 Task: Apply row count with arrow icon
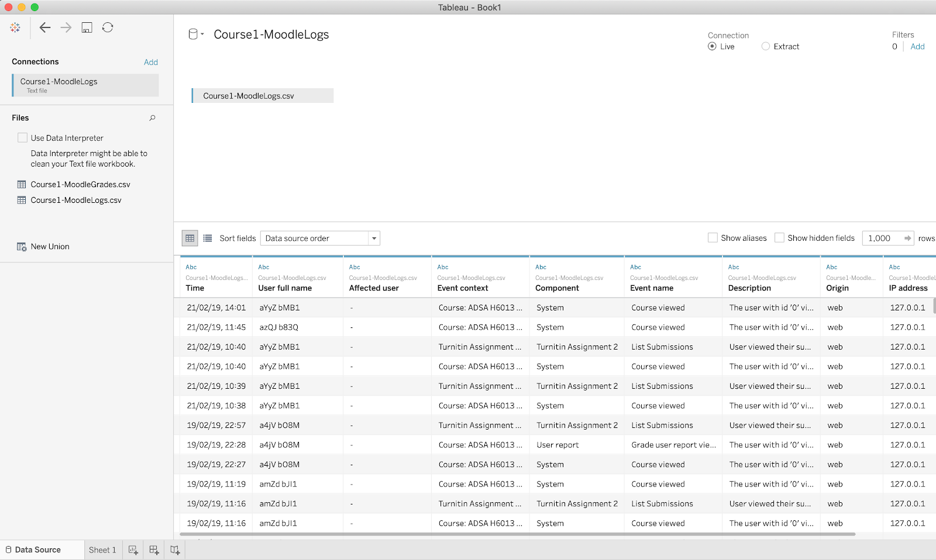tap(907, 238)
